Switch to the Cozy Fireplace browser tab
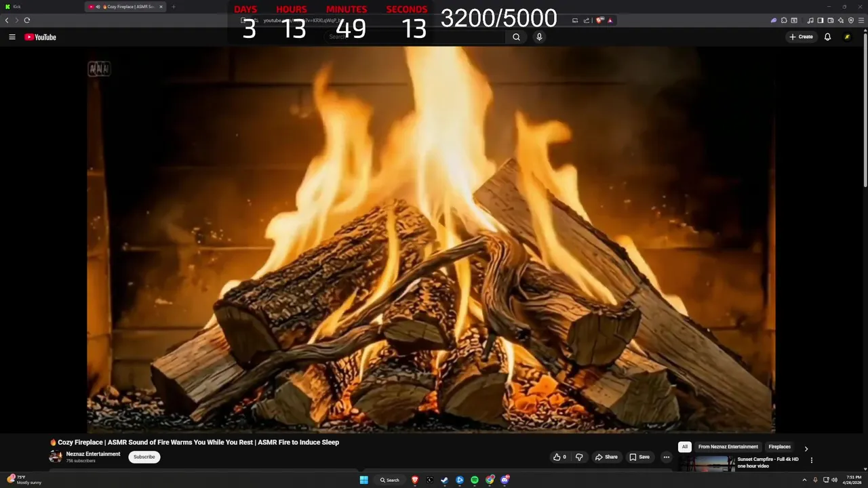The width and height of the screenshot is (868, 488). 125,7
